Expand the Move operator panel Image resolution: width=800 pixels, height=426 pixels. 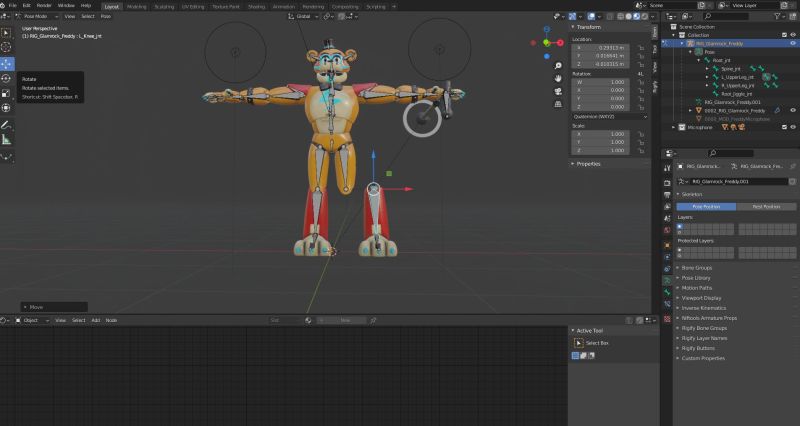point(54,307)
